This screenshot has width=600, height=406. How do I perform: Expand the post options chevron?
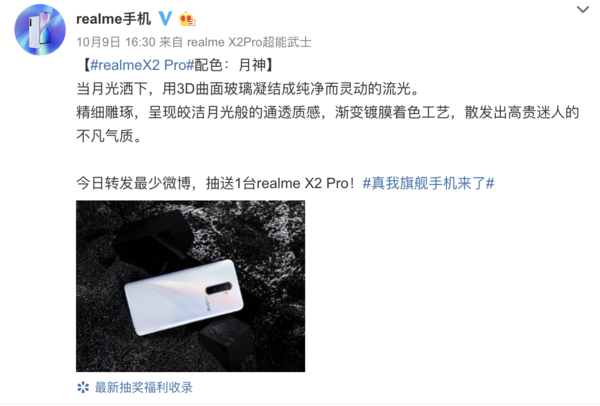tap(583, 9)
